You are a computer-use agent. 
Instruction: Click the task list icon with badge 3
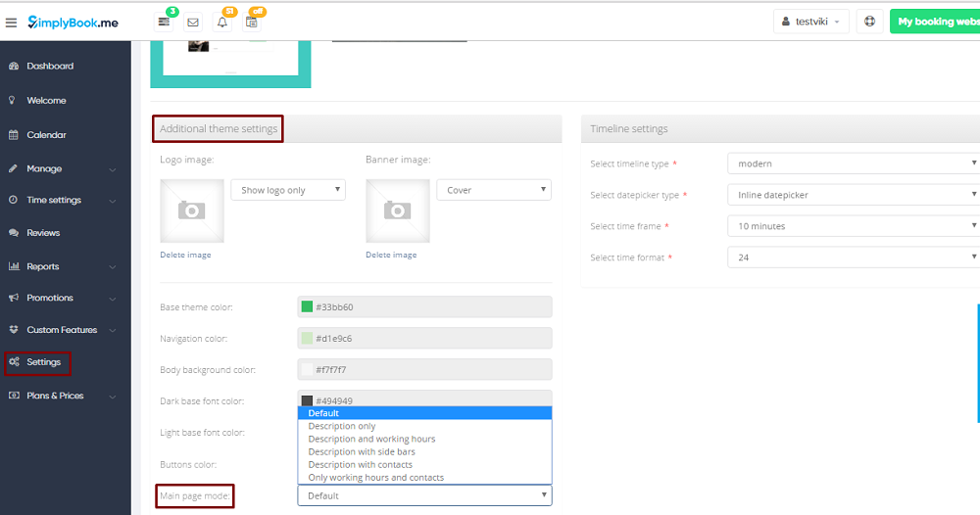164,23
